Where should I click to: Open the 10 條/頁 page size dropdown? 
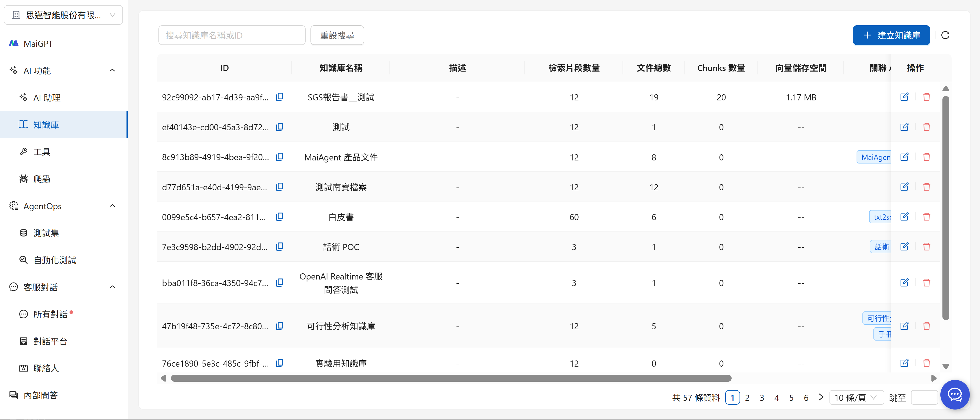(856, 398)
